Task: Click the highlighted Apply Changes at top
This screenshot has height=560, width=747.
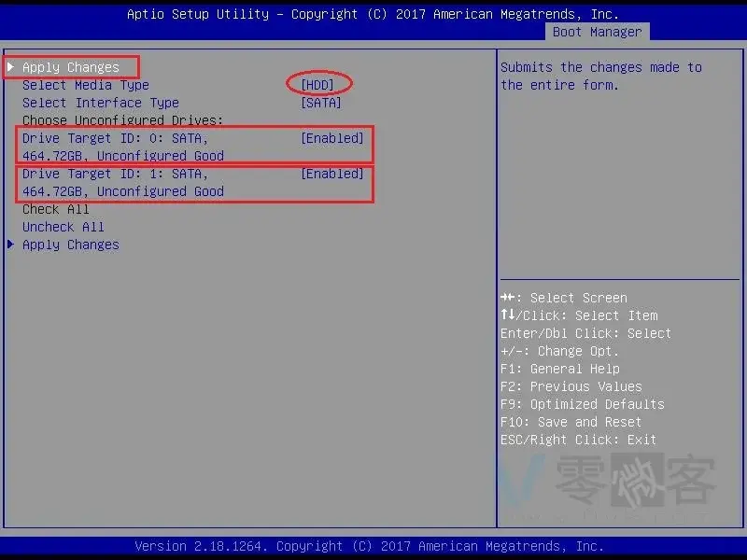Action: [71, 67]
